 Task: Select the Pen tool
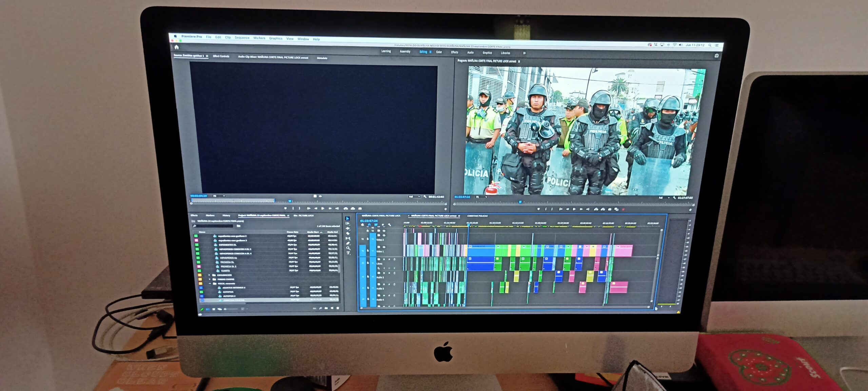click(348, 243)
